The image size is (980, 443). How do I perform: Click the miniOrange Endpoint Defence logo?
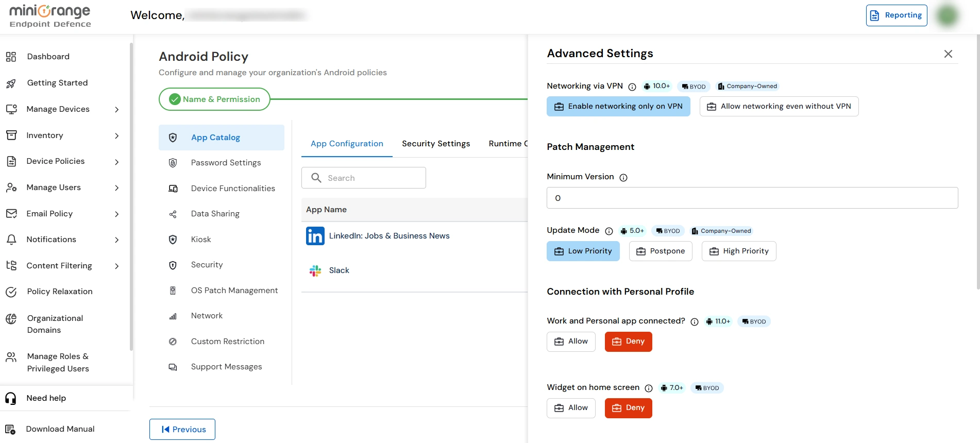50,16
